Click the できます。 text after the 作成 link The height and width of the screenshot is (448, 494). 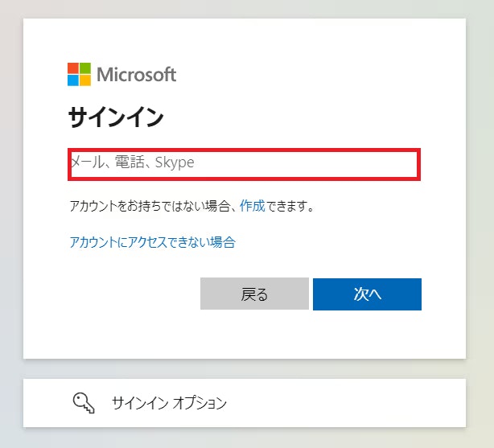pos(290,206)
